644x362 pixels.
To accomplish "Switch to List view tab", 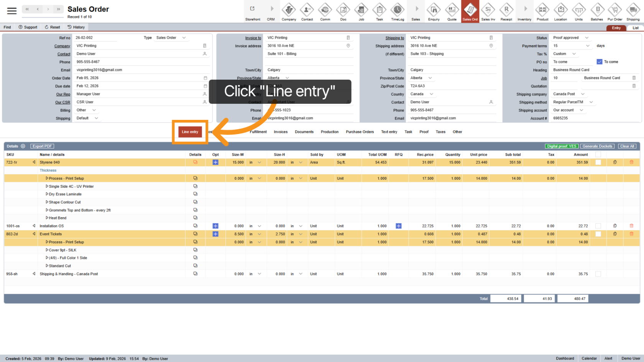I will [x=635, y=28].
